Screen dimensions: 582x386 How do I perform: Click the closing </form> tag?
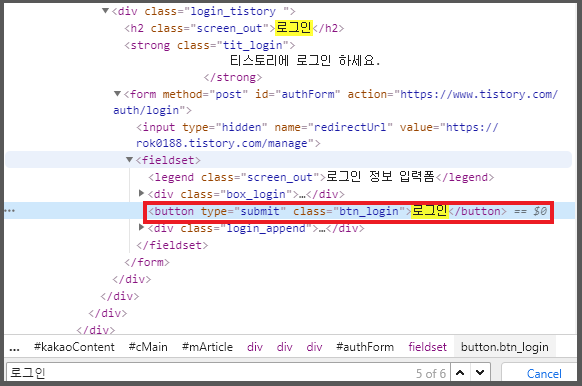[147, 262]
